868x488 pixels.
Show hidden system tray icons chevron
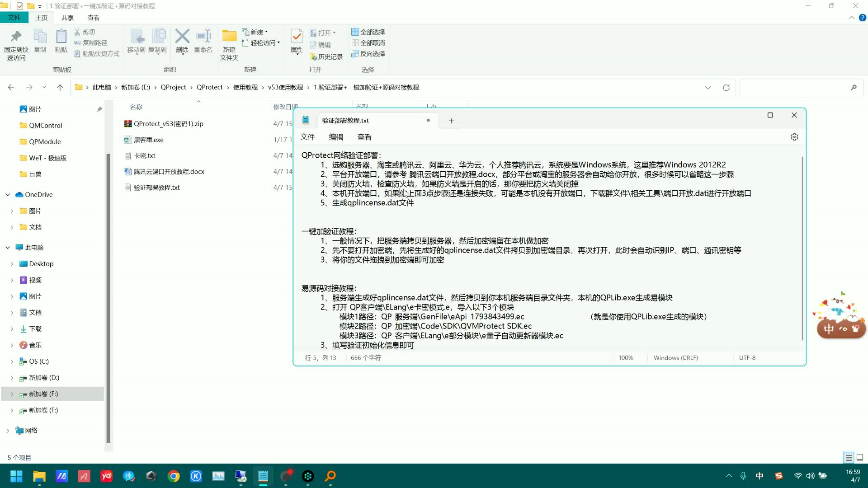(729, 476)
